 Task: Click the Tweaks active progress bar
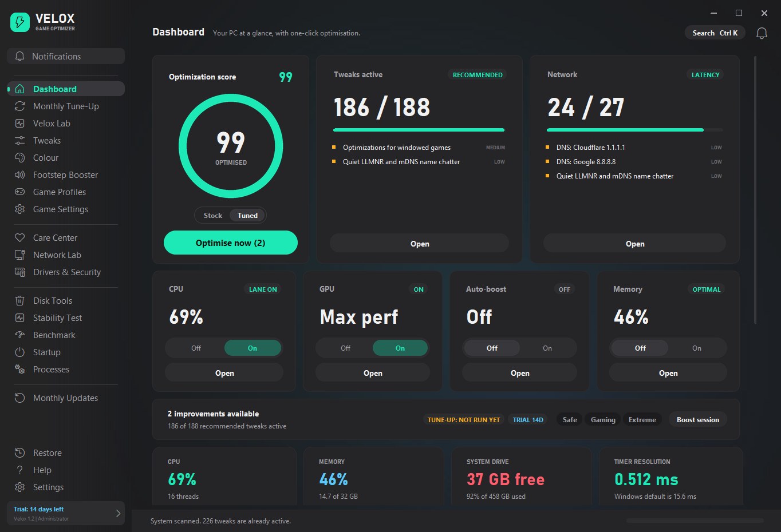419,130
